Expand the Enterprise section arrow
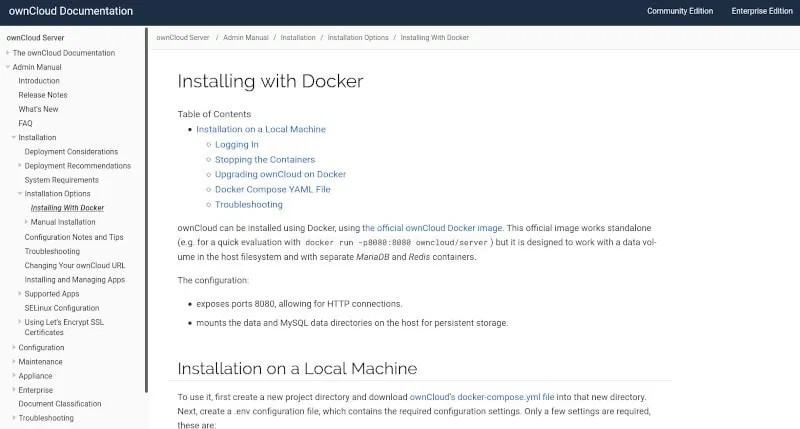 coord(14,389)
